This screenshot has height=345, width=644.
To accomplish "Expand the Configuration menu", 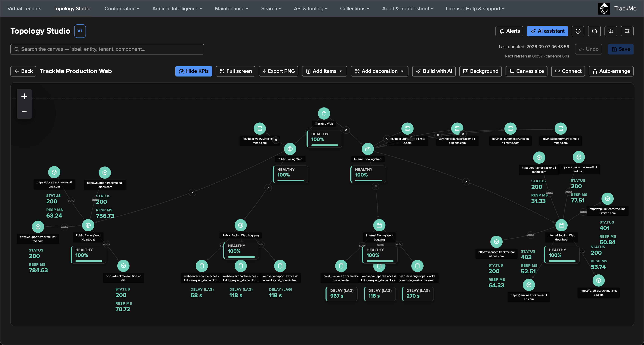I will coord(122,9).
